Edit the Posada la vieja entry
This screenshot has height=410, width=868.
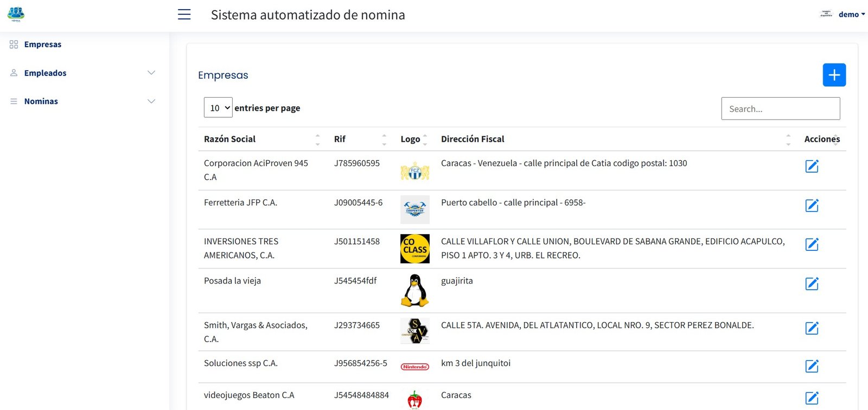coord(812,283)
